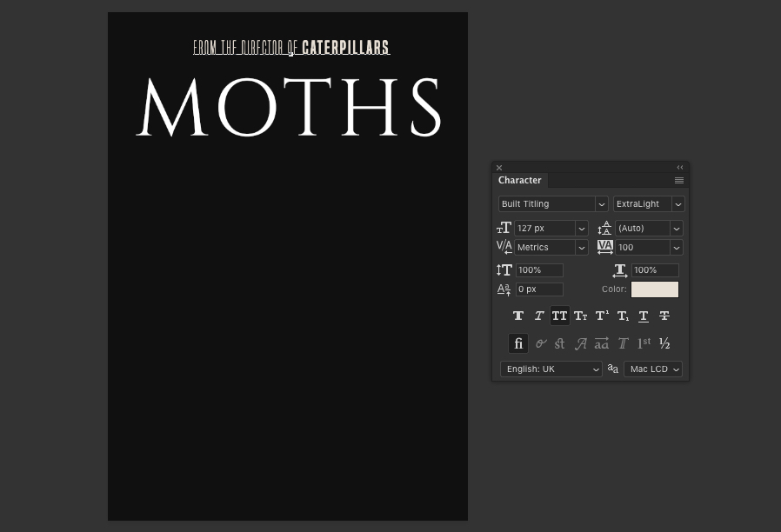Click the vertical scale icon

click(x=504, y=269)
